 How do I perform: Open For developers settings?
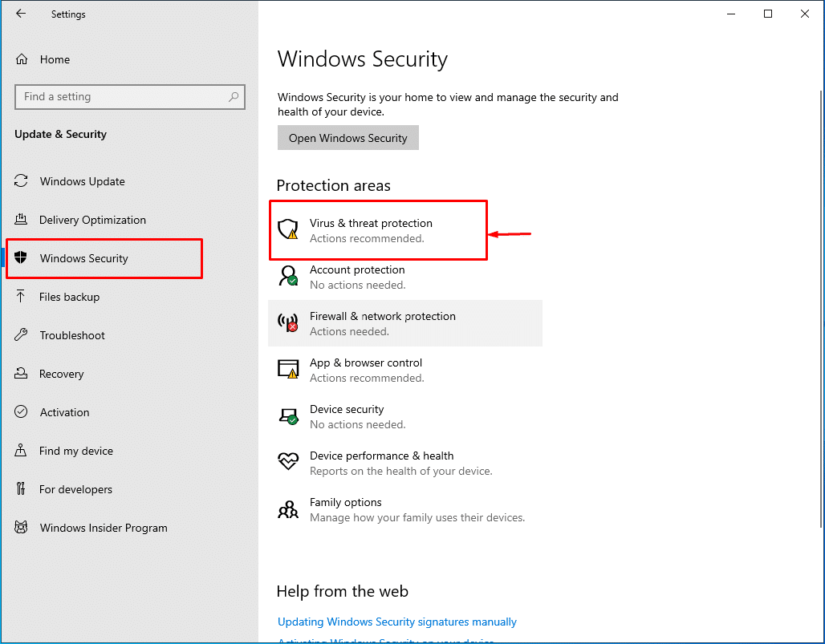[x=75, y=489]
